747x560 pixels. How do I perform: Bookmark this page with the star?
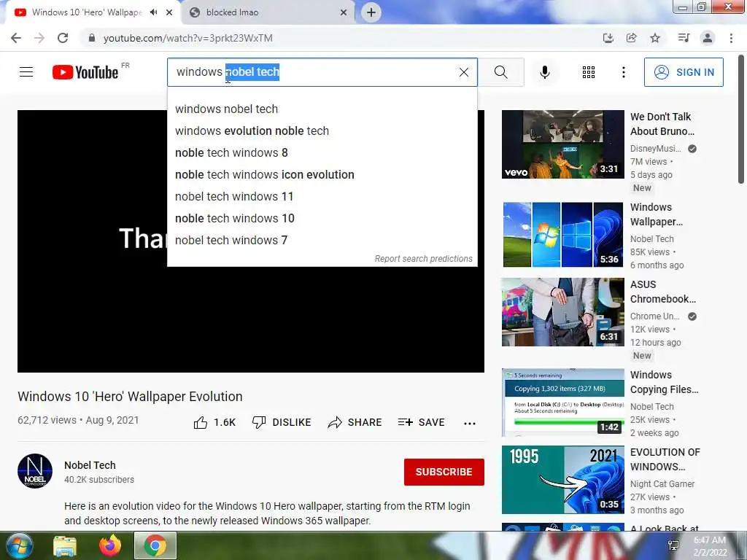(x=655, y=38)
